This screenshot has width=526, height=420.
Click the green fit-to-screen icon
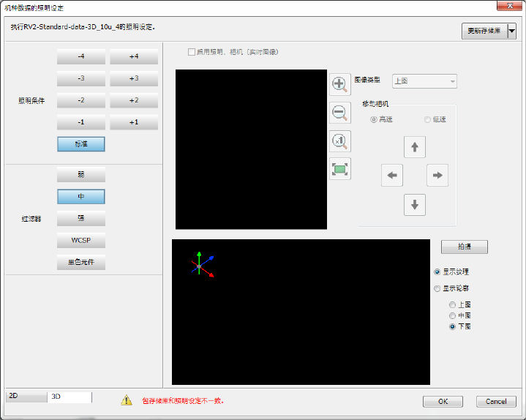[x=340, y=169]
